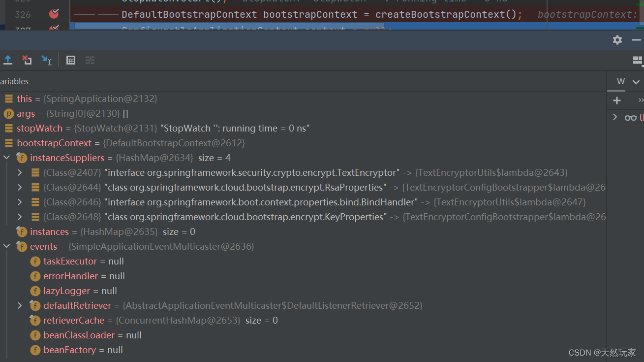Show more watch toolbar actions chevrons

[x=641, y=100]
